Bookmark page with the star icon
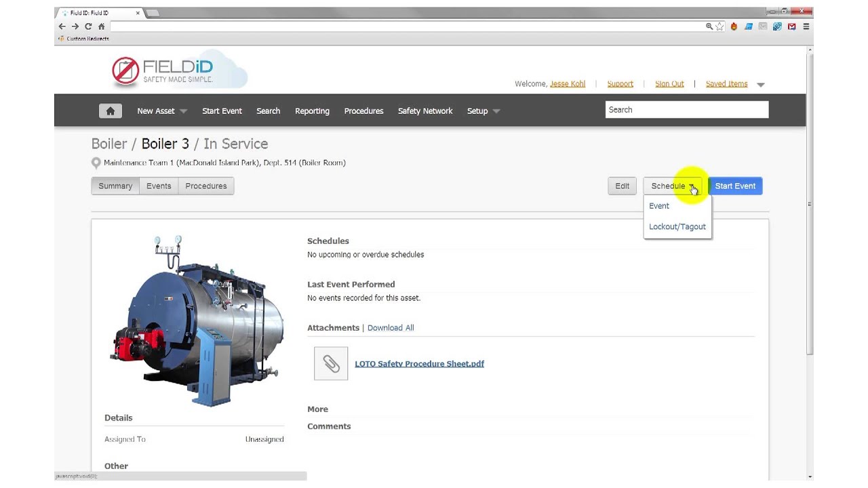868x488 pixels. coord(720,26)
